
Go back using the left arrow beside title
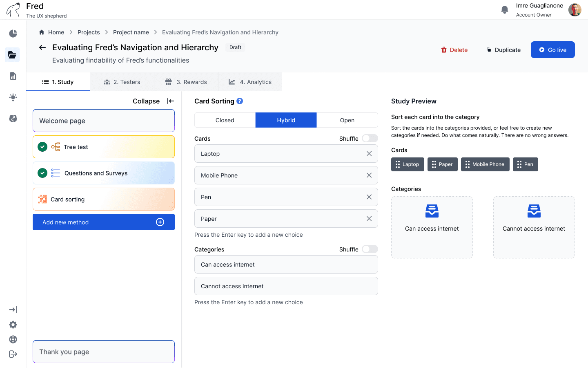click(x=42, y=47)
